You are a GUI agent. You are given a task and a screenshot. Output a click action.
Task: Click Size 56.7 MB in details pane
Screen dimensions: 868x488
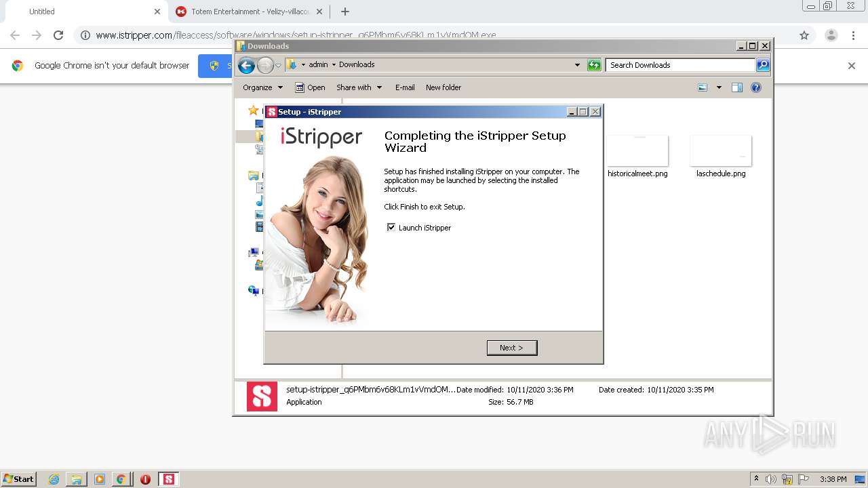pyautogui.click(x=511, y=402)
